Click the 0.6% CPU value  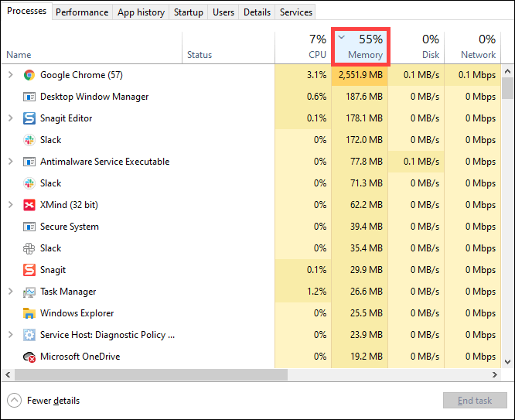(x=316, y=97)
